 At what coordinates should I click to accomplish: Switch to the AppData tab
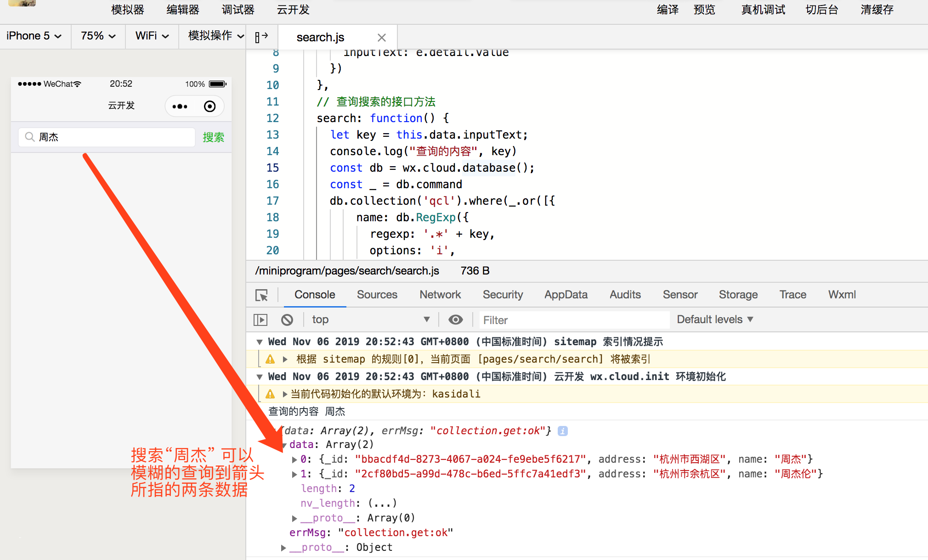(566, 295)
